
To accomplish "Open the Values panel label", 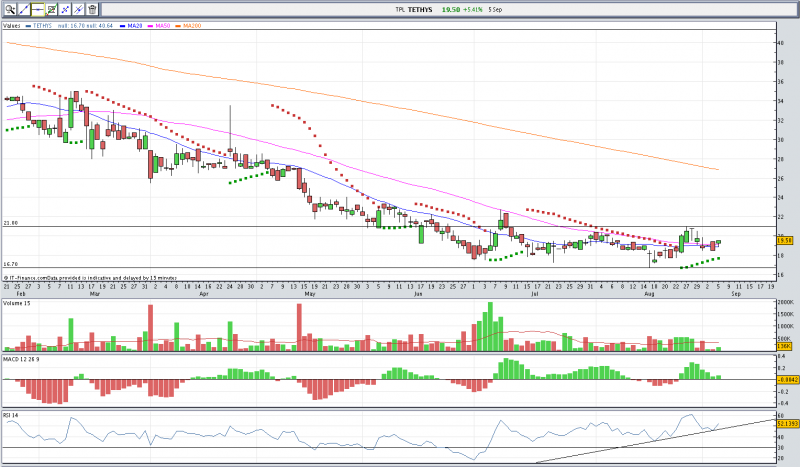I will pos(12,25).
